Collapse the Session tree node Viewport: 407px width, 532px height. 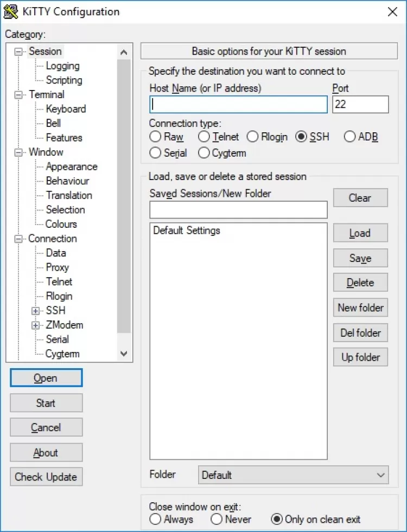point(18,52)
